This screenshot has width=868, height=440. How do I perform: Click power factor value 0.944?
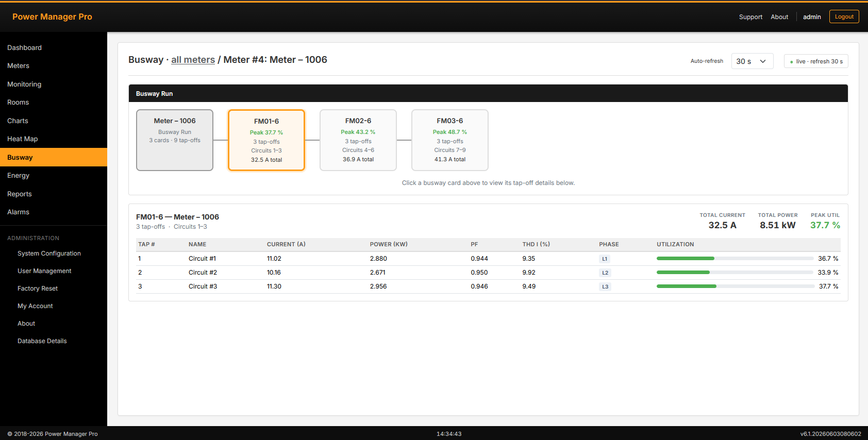[479, 259]
